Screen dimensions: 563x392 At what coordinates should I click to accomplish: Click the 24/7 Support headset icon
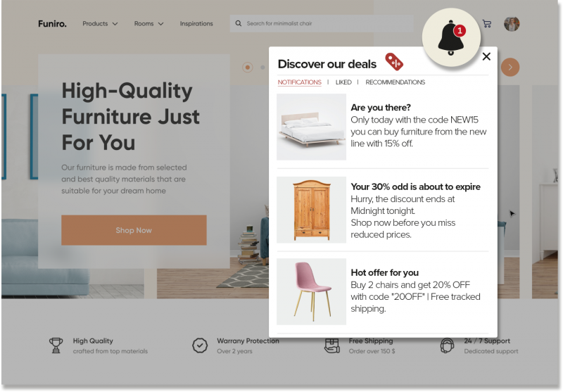(447, 346)
